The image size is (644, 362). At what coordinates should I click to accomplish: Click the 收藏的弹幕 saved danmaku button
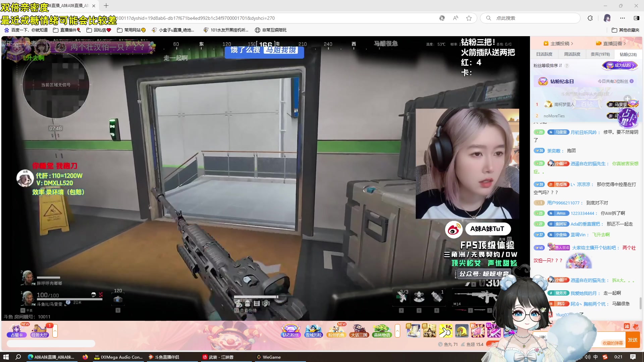pyautogui.click(x=612, y=343)
